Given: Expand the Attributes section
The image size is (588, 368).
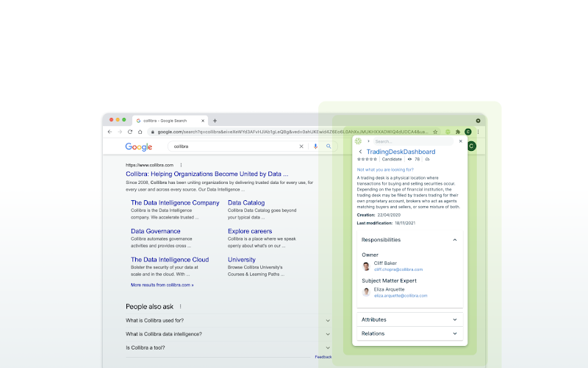Looking at the screenshot, I should [454, 319].
